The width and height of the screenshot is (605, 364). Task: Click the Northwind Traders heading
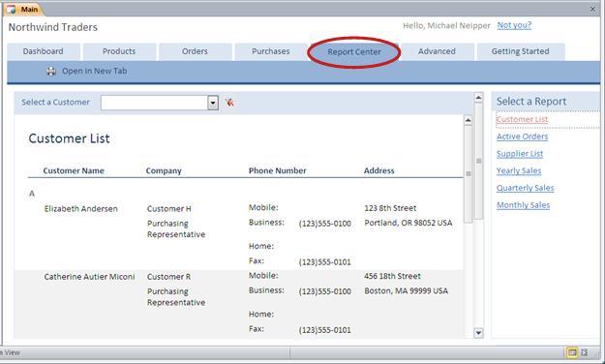(53, 27)
